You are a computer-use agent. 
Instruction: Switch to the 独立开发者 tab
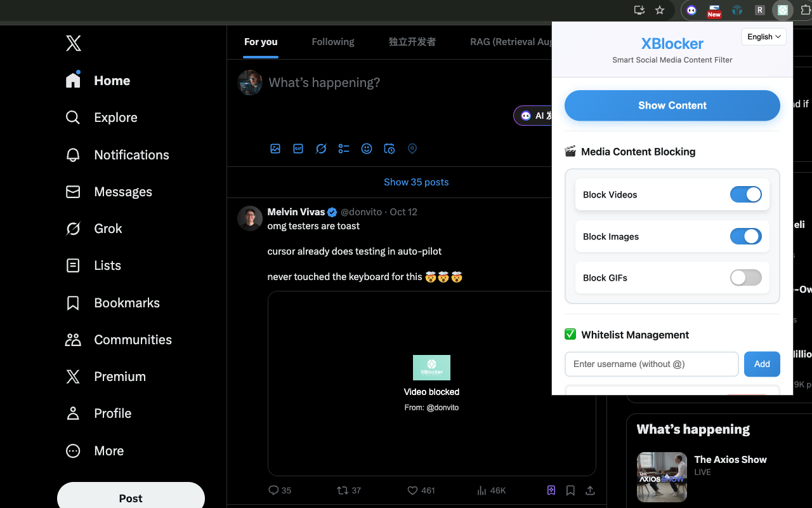coord(412,42)
